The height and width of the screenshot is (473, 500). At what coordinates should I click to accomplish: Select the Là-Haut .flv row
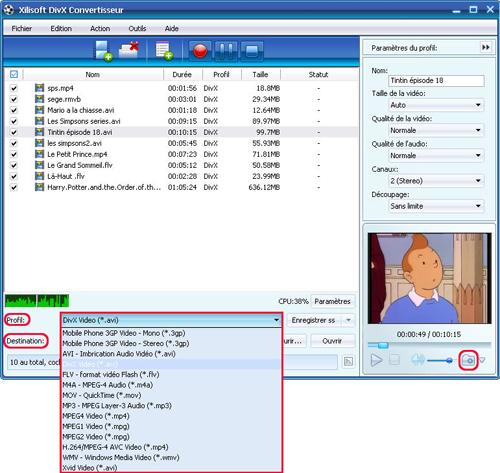[x=182, y=176]
